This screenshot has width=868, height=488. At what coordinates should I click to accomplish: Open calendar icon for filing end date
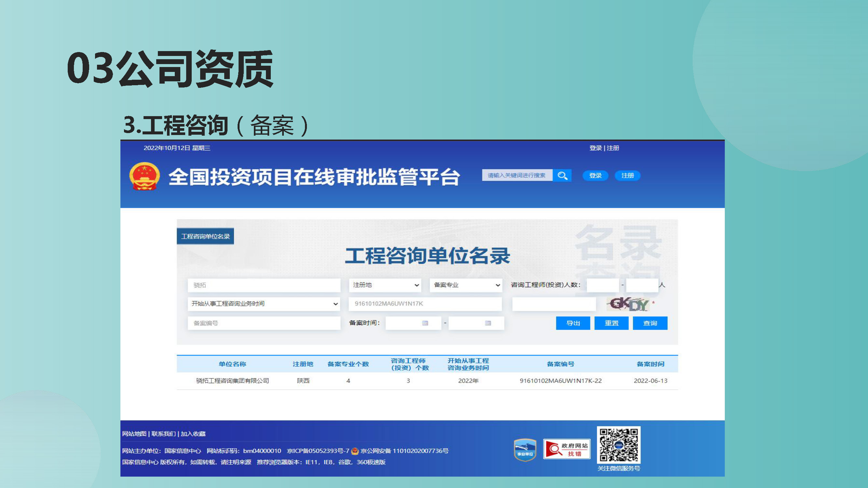pos(488,323)
